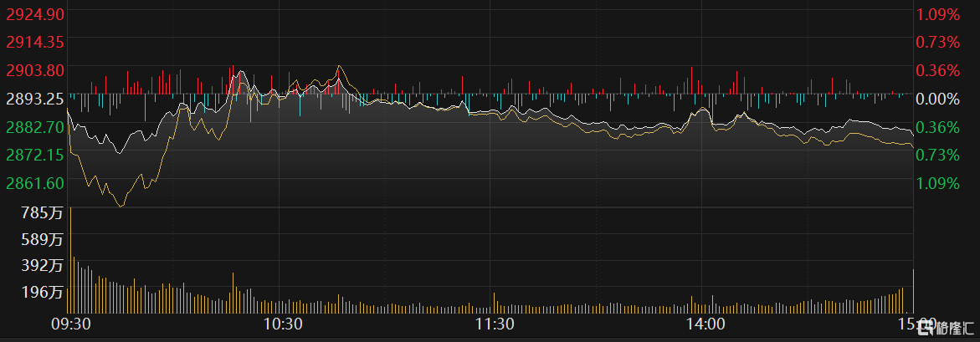The image size is (980, 342).
Task: Select the 2914.35 price level label
Action: 34,41
